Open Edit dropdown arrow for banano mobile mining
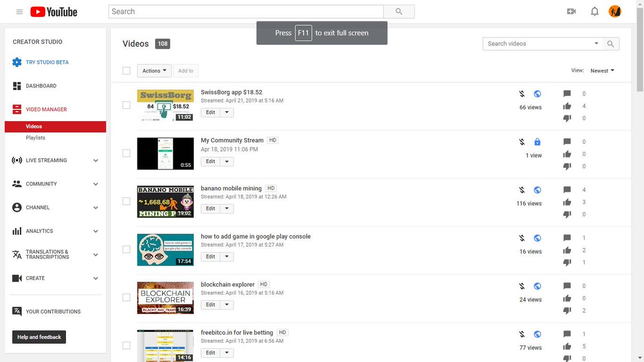Image resolution: width=644 pixels, height=362 pixels. click(227, 209)
